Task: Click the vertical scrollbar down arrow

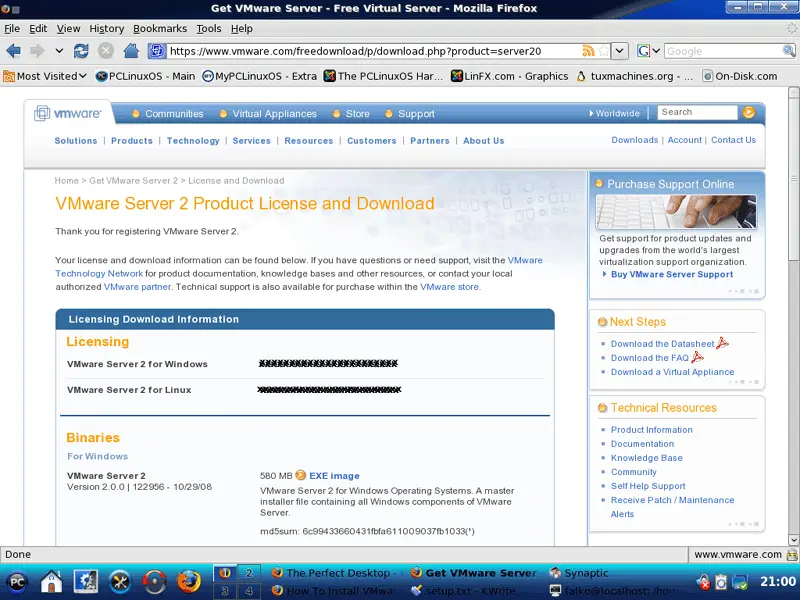Action: [x=793, y=539]
